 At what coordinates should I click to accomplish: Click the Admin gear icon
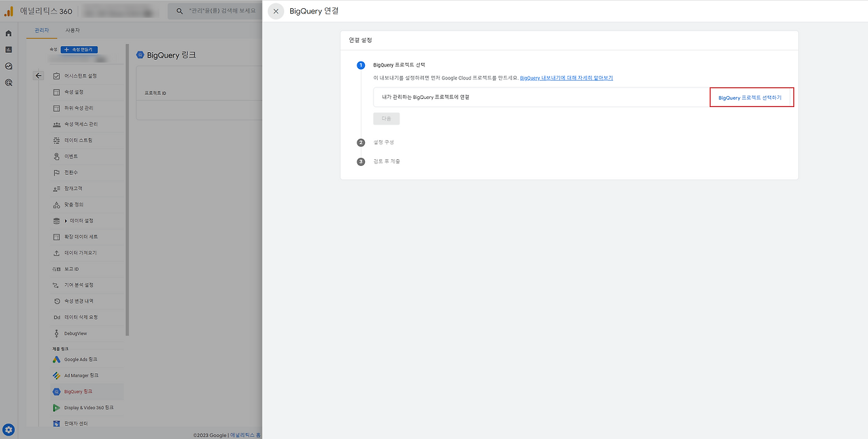pyautogui.click(x=9, y=430)
